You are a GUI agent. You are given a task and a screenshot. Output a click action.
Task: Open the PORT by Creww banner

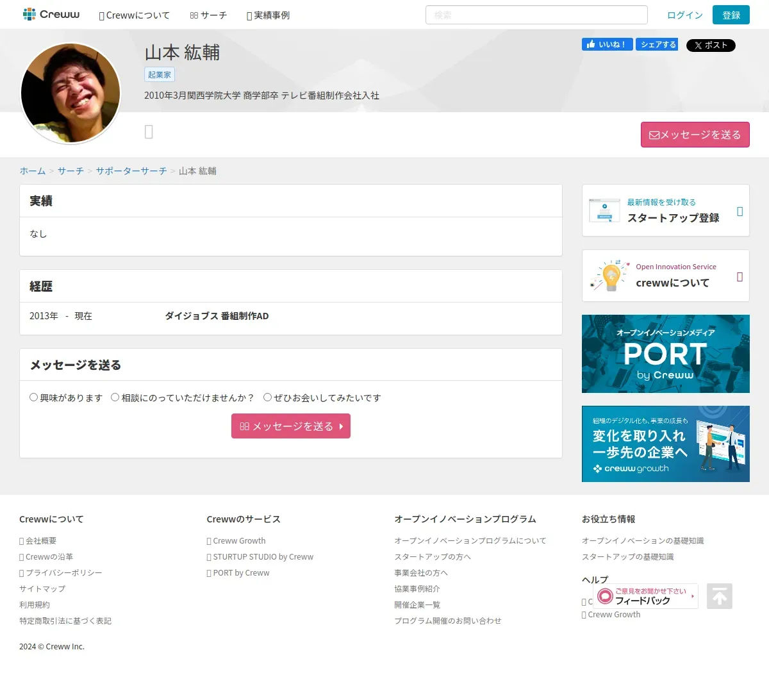pos(666,354)
